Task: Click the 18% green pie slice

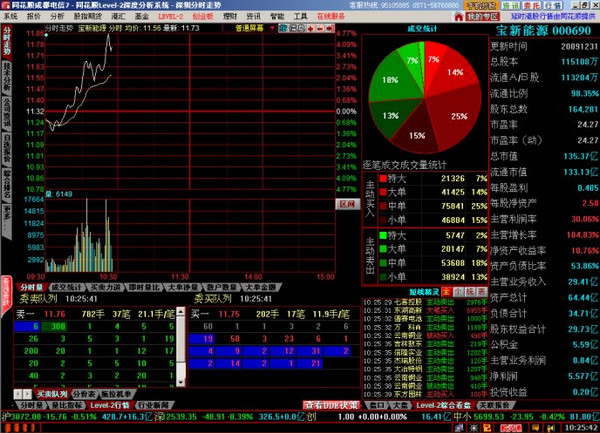Action: tap(390, 82)
